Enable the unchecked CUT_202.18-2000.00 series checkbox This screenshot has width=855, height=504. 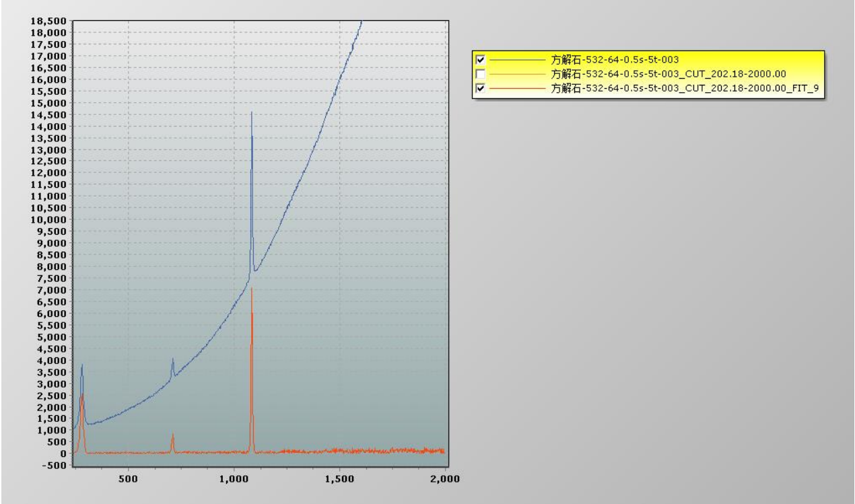pos(480,73)
